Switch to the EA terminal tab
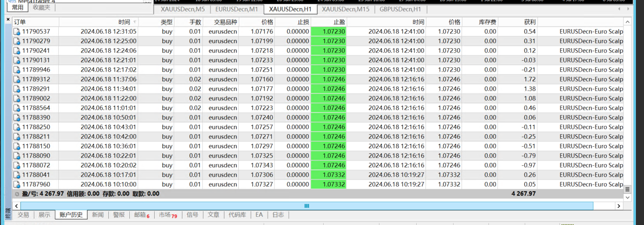This screenshot has height=225, width=644. pos(259,215)
